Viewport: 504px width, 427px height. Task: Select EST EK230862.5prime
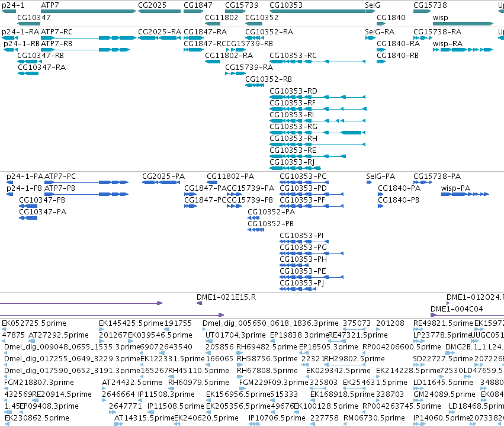coord(37,418)
